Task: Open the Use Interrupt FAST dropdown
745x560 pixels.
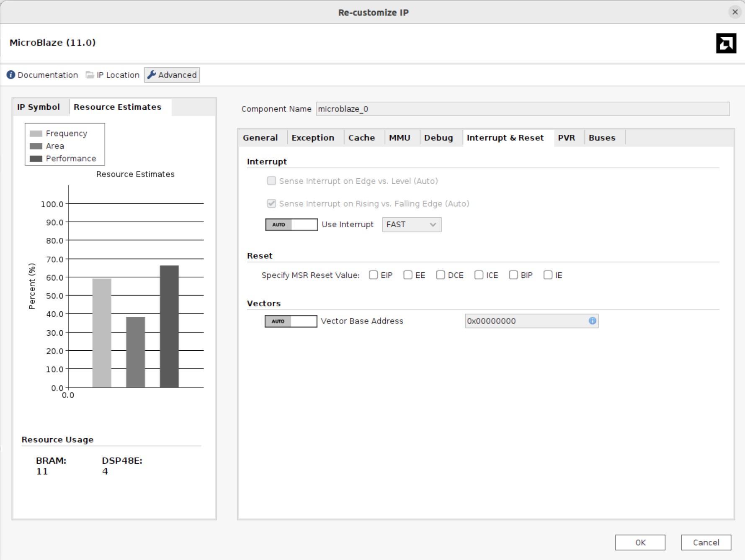Action: click(412, 224)
